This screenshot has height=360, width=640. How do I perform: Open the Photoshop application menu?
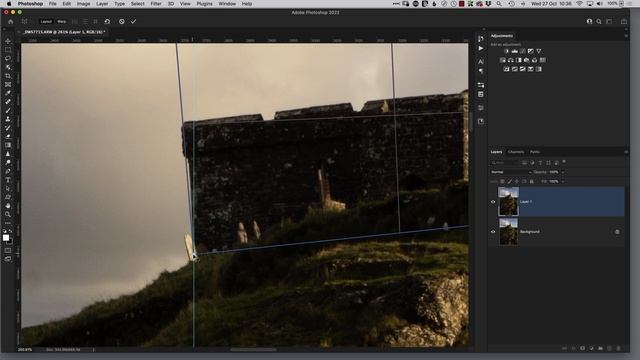(x=30, y=4)
